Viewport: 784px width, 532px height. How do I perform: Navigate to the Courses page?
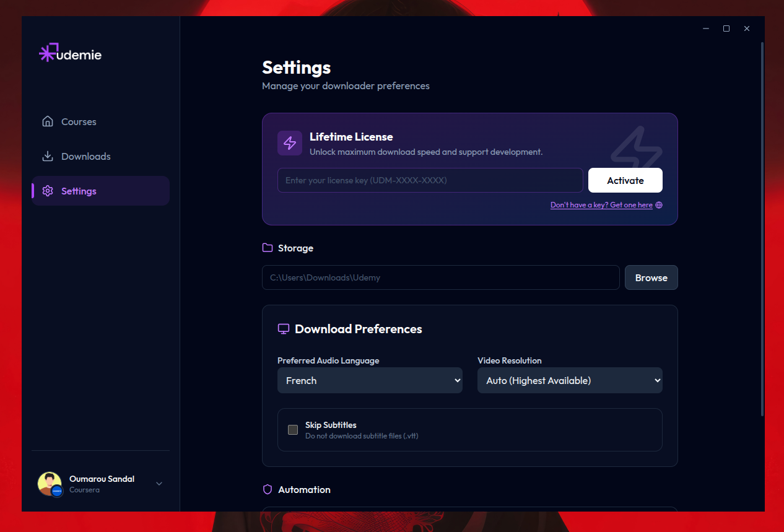[78, 121]
